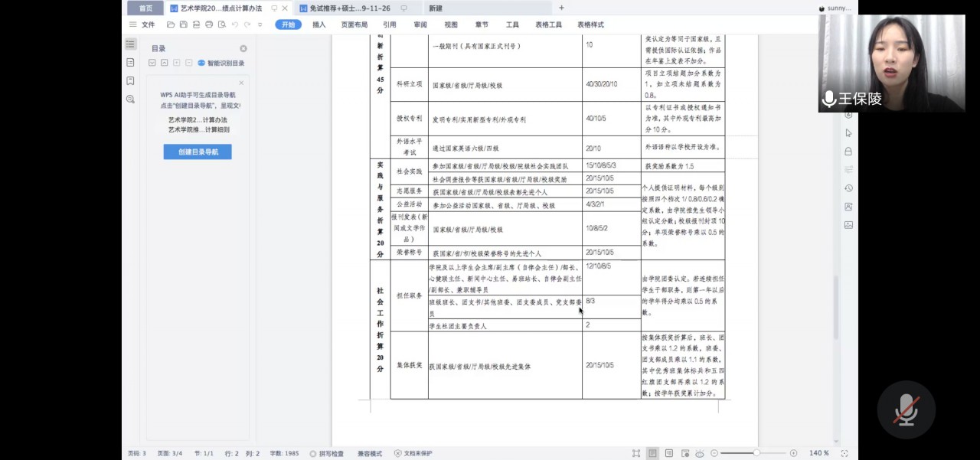Toggle spell check in the status bar
980x460 pixels.
click(327, 453)
